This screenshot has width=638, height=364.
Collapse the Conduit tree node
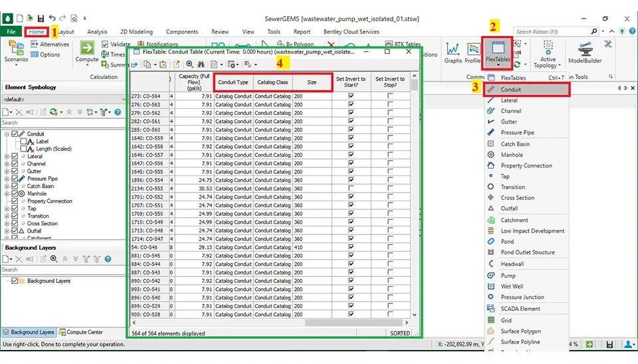click(7, 134)
